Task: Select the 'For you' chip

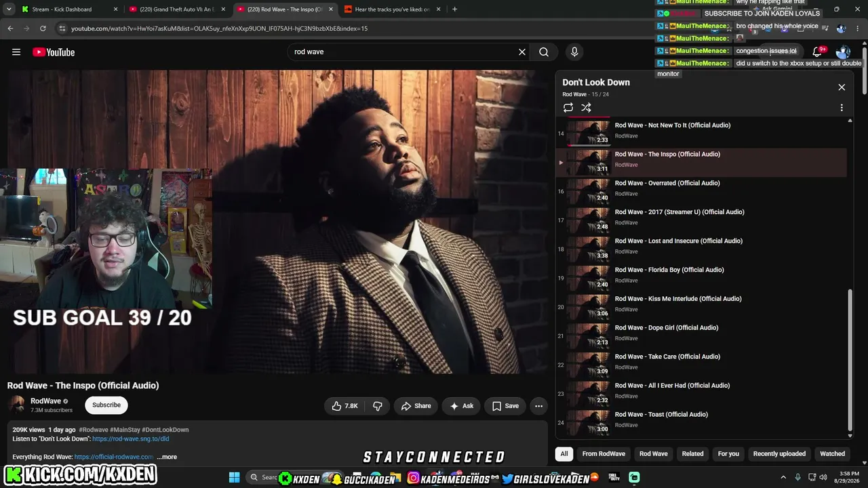Action: pyautogui.click(x=728, y=454)
